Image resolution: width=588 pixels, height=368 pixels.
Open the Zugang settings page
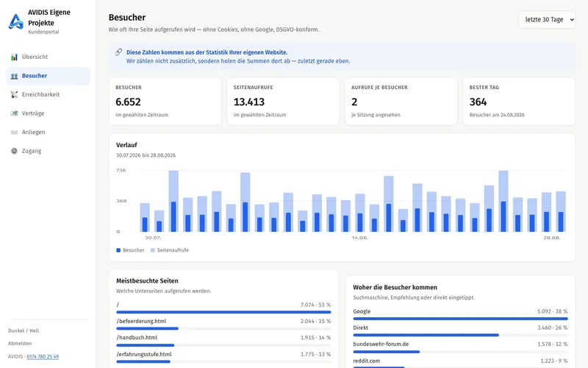coord(48,151)
